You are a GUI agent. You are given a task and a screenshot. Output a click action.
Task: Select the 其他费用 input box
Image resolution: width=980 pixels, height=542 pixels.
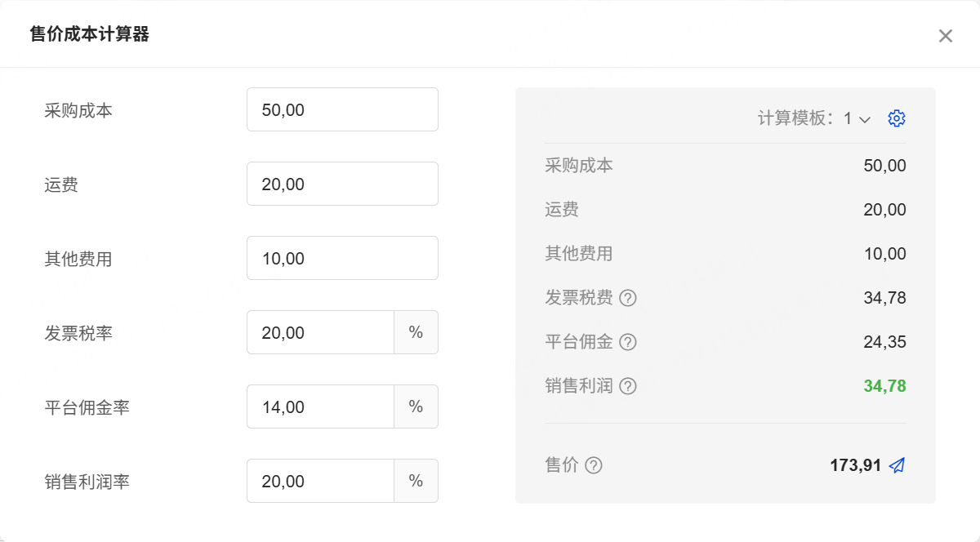342,258
